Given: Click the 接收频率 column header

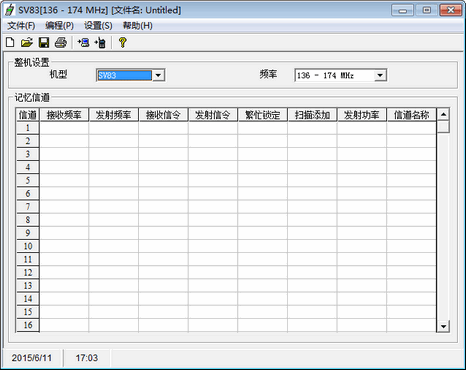Looking at the screenshot, I should point(64,115).
